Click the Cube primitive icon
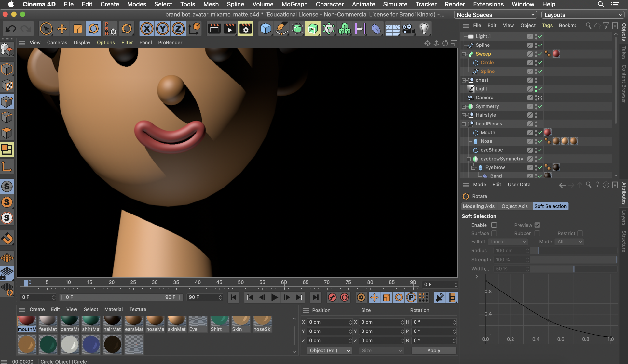Image resolution: width=628 pixels, height=364 pixels. tap(266, 29)
